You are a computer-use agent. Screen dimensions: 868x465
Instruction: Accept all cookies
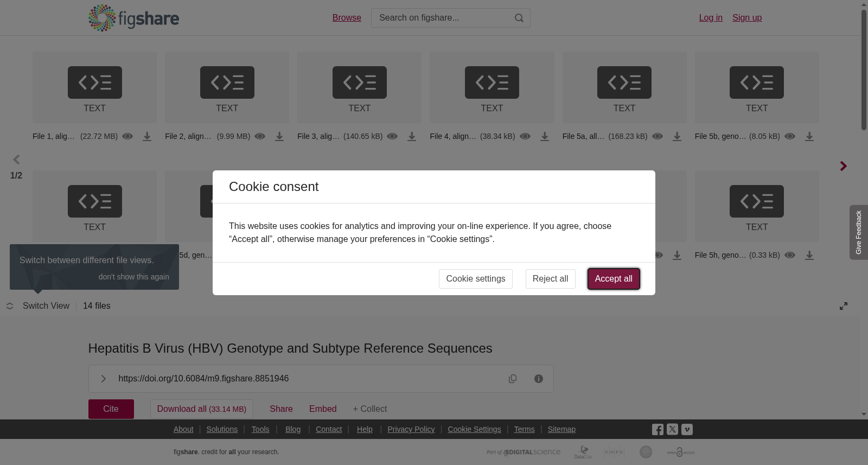click(614, 279)
